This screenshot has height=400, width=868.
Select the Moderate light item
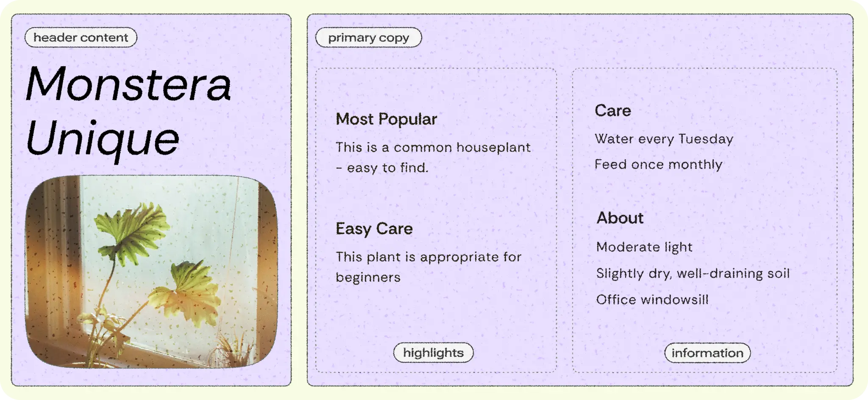click(x=644, y=247)
